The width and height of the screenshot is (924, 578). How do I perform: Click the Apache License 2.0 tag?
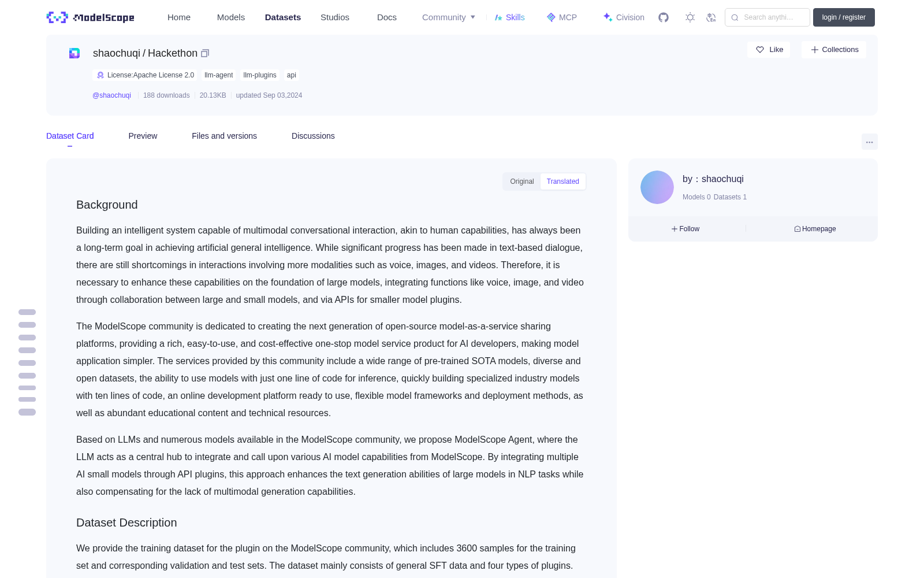145,75
